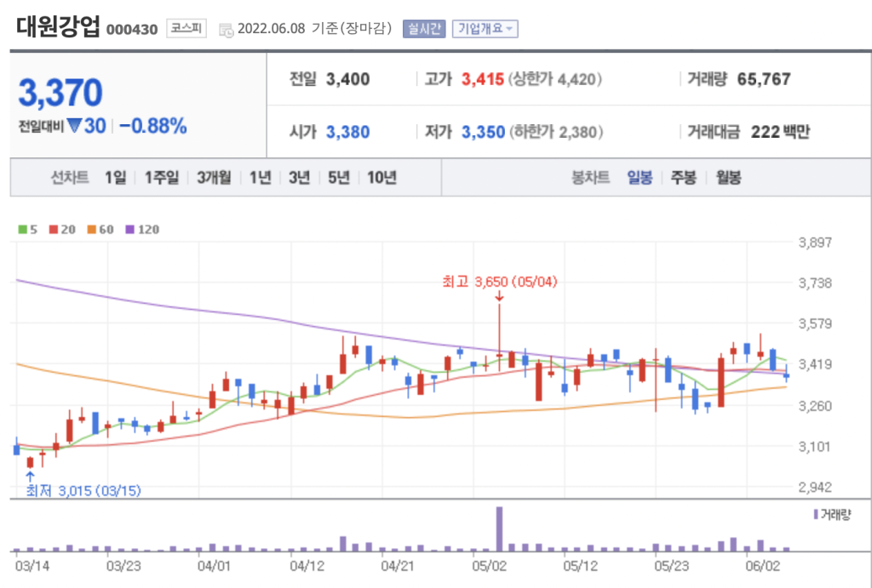The width and height of the screenshot is (872, 588).
Task: Switch to 주봉 weekly candle chart
Action: click(x=683, y=178)
